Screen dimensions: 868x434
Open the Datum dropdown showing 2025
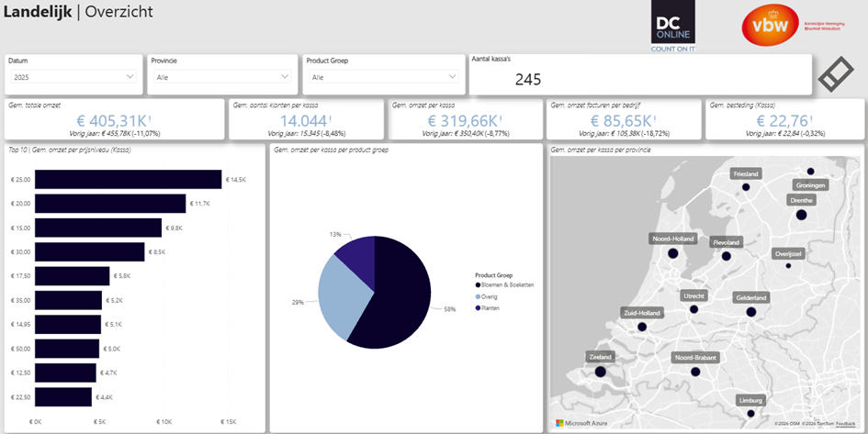point(73,78)
